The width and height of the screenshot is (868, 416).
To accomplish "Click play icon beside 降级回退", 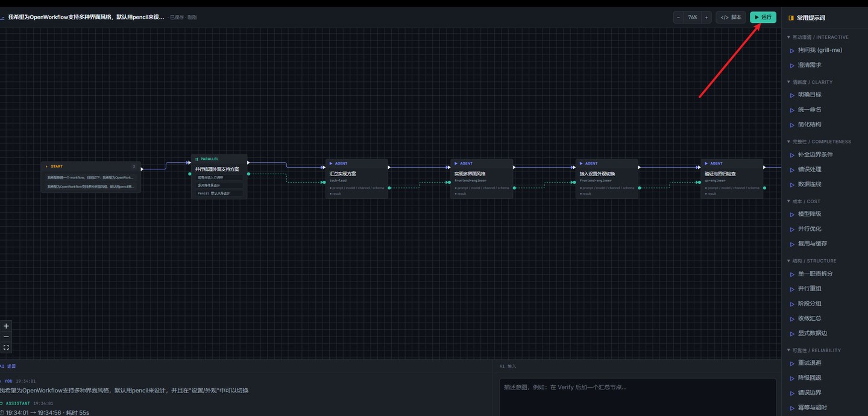I will click(x=793, y=378).
